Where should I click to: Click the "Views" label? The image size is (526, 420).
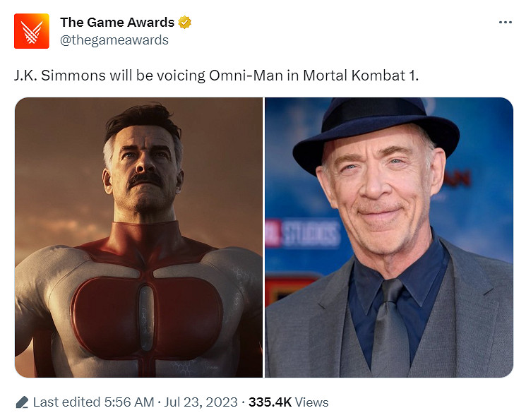click(x=312, y=402)
